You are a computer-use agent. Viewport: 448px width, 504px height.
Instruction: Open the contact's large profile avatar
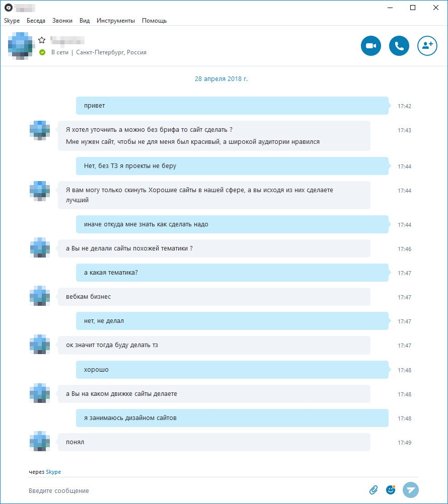[21, 46]
